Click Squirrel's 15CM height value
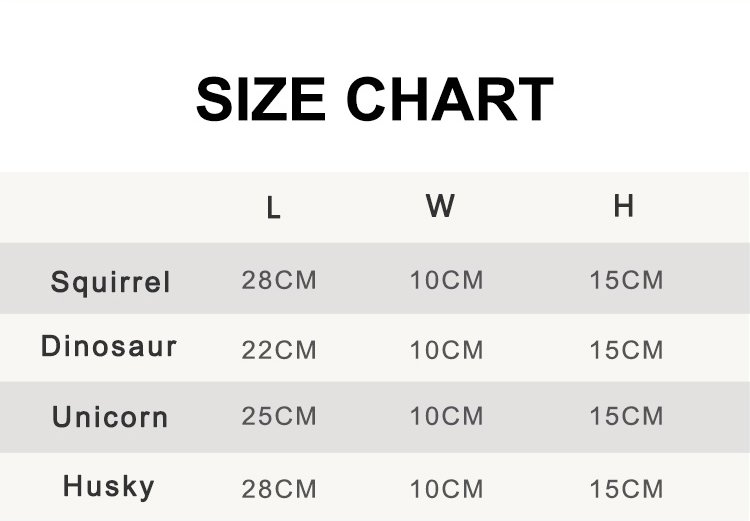Image resolution: width=750 pixels, height=521 pixels. (x=627, y=281)
